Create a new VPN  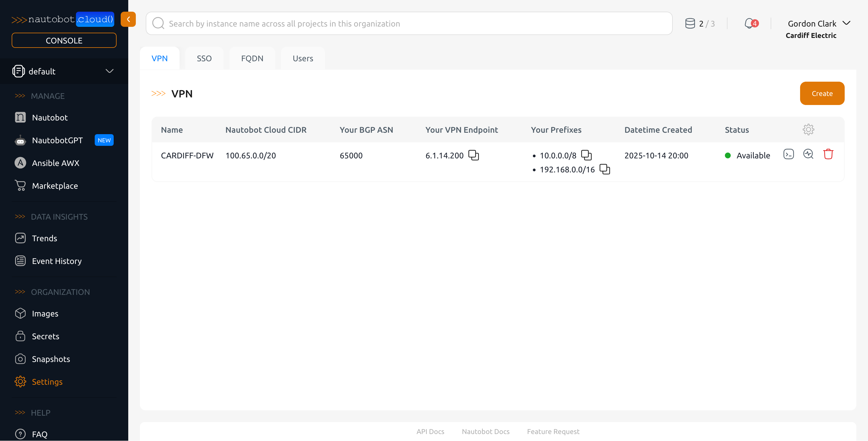click(x=822, y=93)
